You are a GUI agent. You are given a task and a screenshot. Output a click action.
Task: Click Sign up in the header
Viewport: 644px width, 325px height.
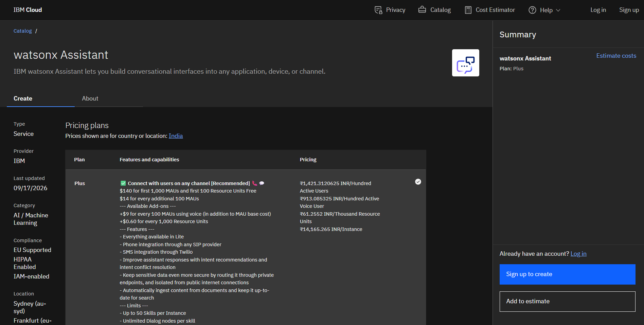[x=629, y=10]
